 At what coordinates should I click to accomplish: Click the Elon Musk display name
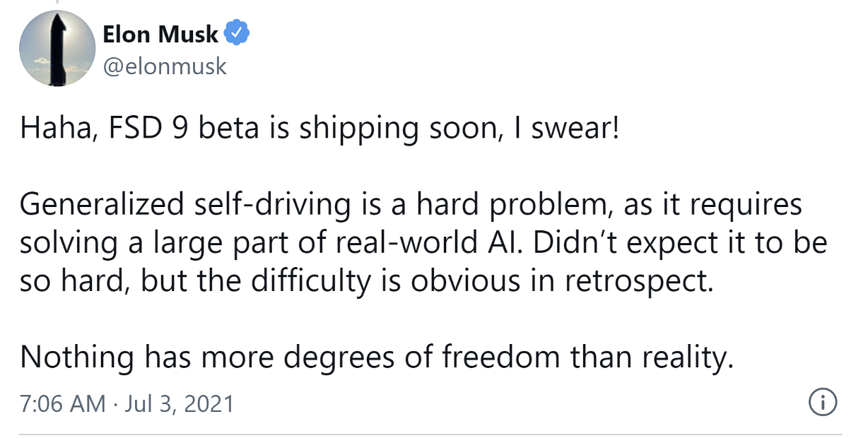pyautogui.click(x=161, y=32)
